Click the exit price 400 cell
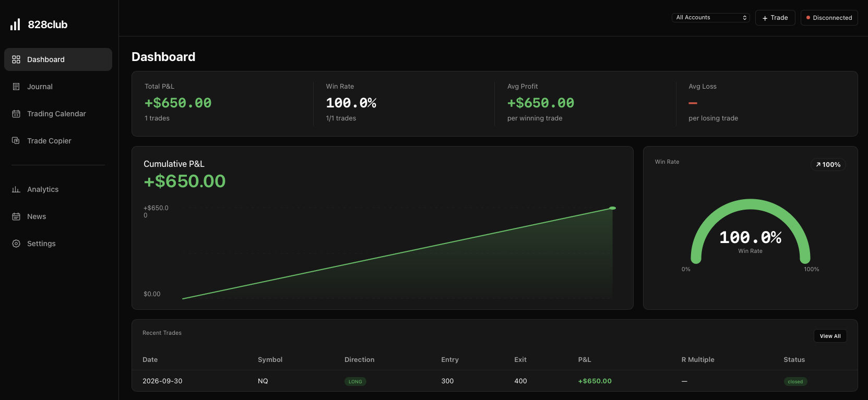This screenshot has width=868, height=400. [520, 381]
